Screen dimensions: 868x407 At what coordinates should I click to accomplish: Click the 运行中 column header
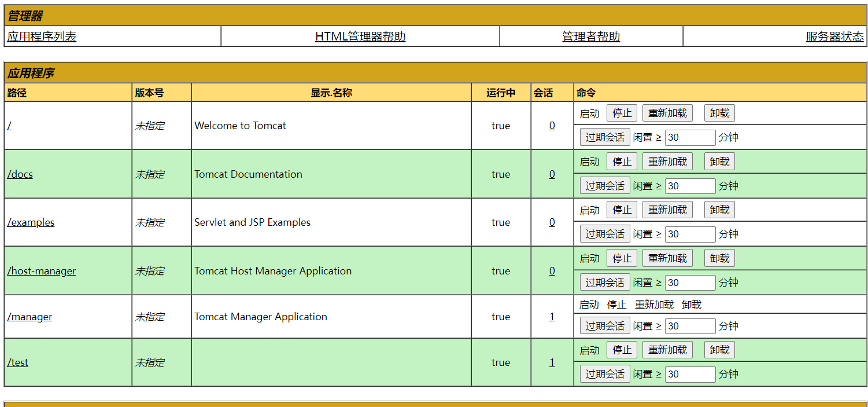coord(501,93)
